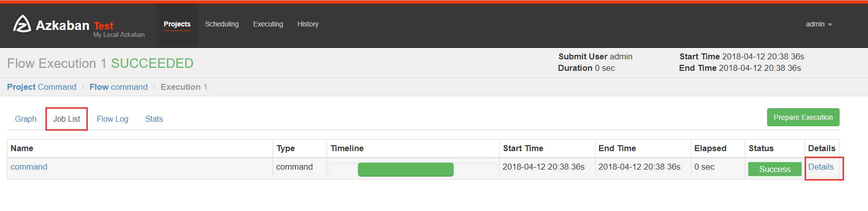This screenshot has width=868, height=211.
Task: Switch to the Graph tab
Action: [x=25, y=119]
